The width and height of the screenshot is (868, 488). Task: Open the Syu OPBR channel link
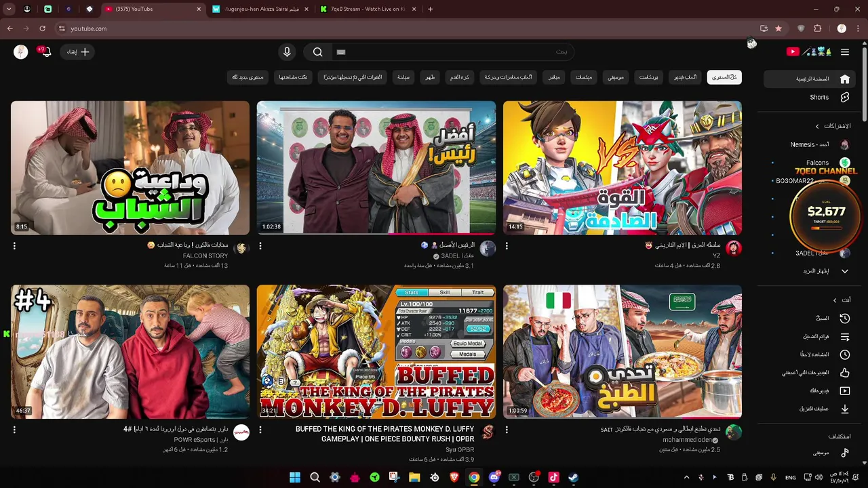pyautogui.click(x=460, y=449)
